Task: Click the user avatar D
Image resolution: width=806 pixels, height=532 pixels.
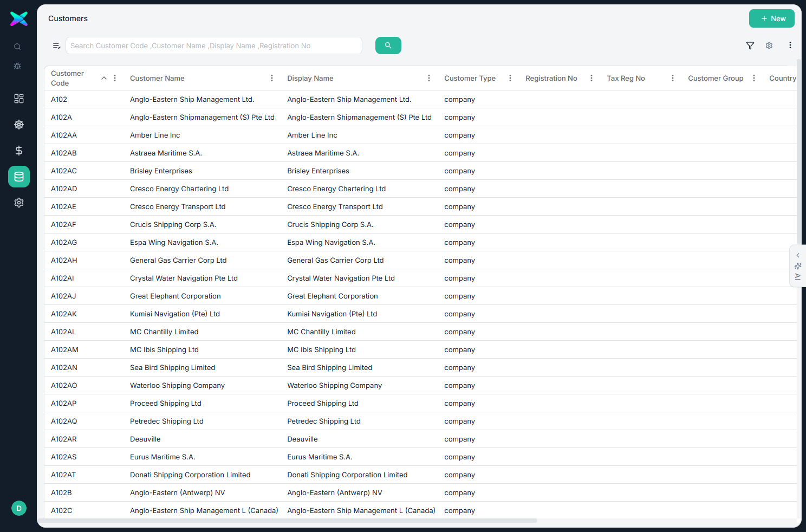Action: pos(19,508)
